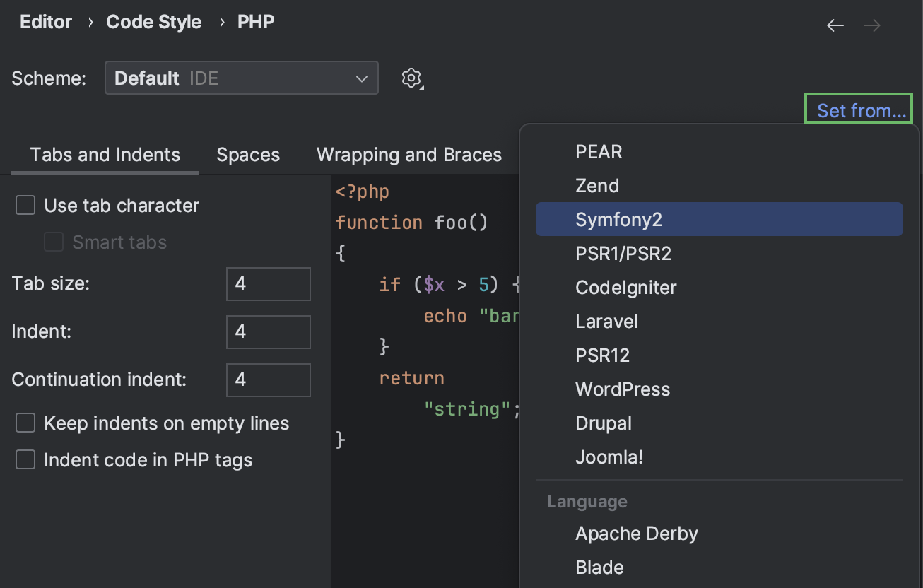923x588 pixels.
Task: Select Blade language entry
Action: (x=719, y=568)
